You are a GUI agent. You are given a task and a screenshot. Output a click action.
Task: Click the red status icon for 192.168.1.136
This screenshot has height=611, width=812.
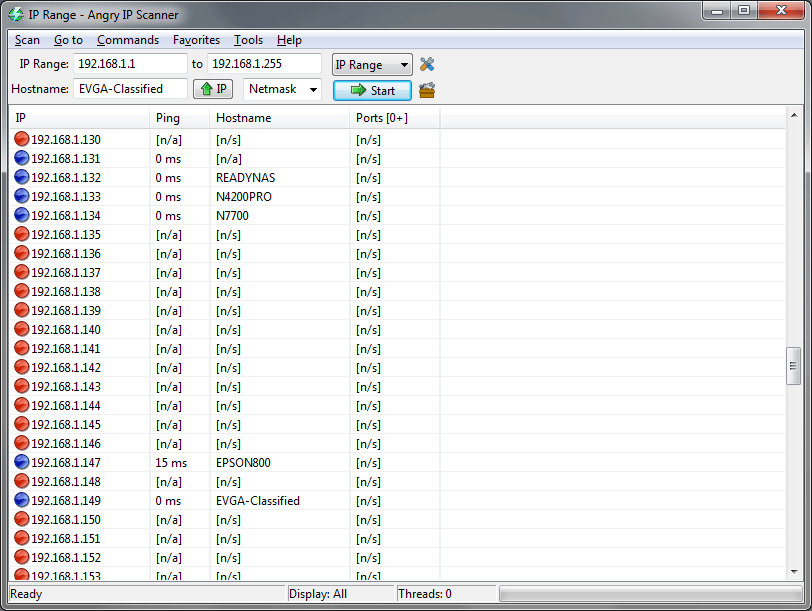coord(22,253)
